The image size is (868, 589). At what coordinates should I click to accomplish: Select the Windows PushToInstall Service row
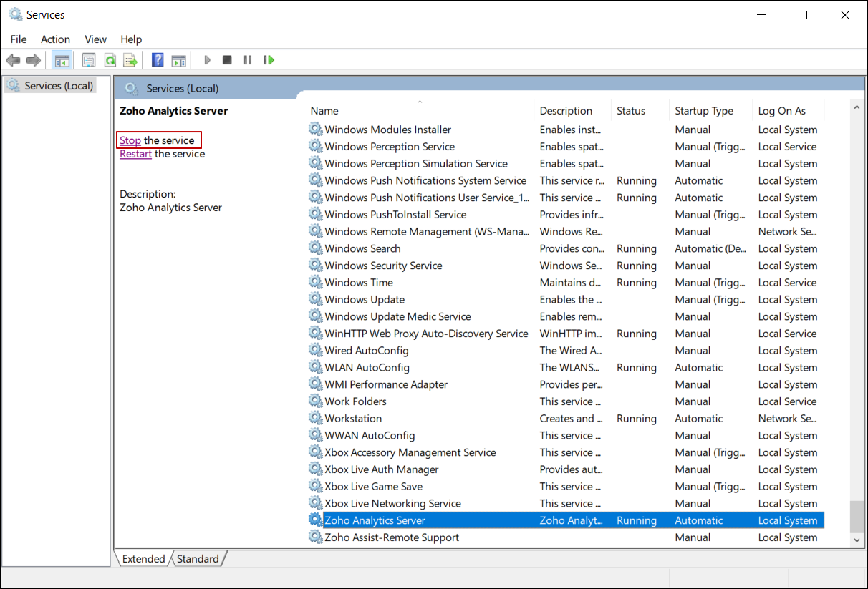coord(566,215)
